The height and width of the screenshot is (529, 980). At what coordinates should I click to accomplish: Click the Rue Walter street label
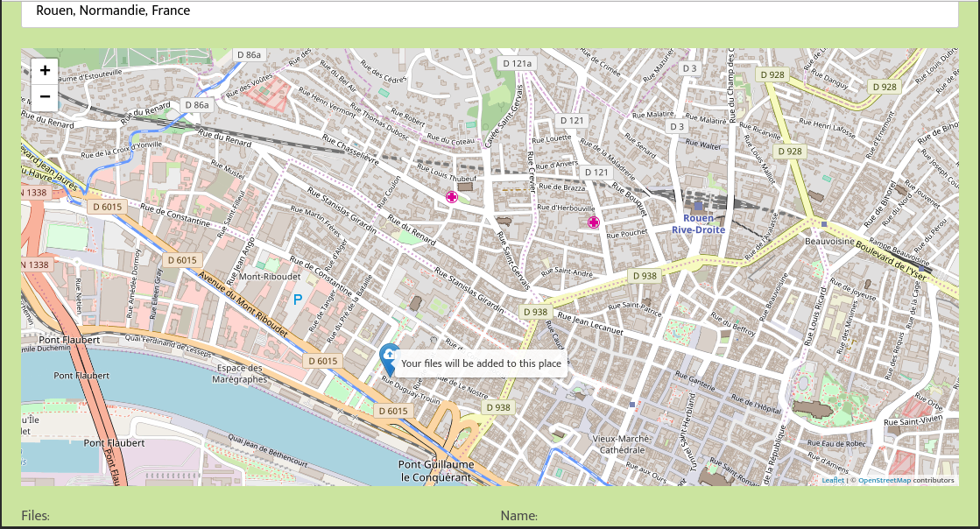point(703,145)
